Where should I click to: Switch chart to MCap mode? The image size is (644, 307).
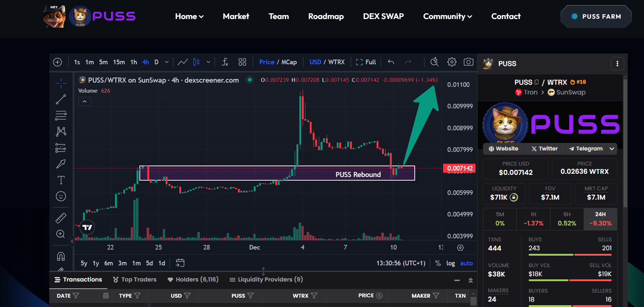(289, 62)
